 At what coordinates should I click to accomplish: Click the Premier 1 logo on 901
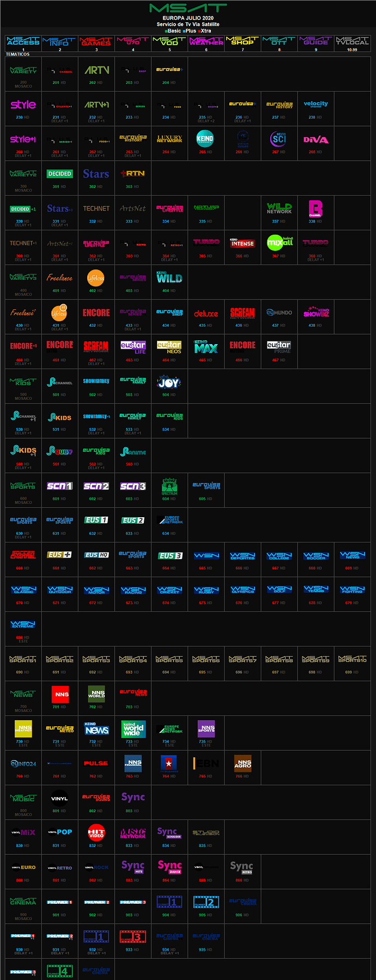[60, 902]
